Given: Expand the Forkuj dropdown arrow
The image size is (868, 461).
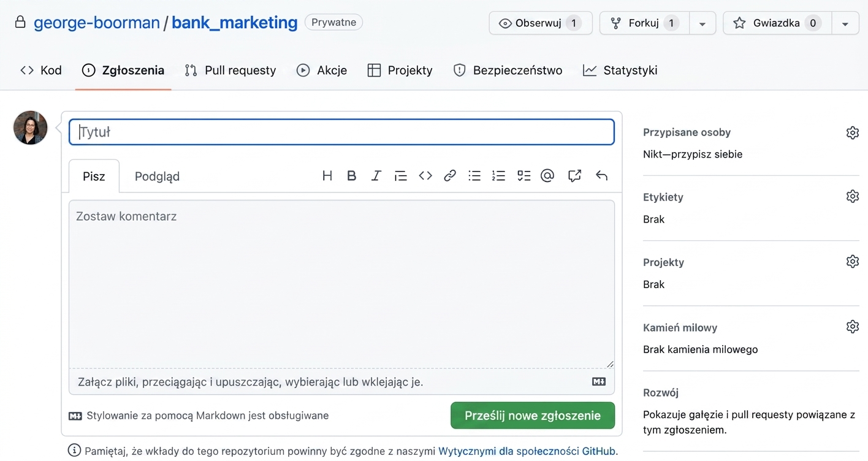Looking at the screenshot, I should tap(702, 23).
